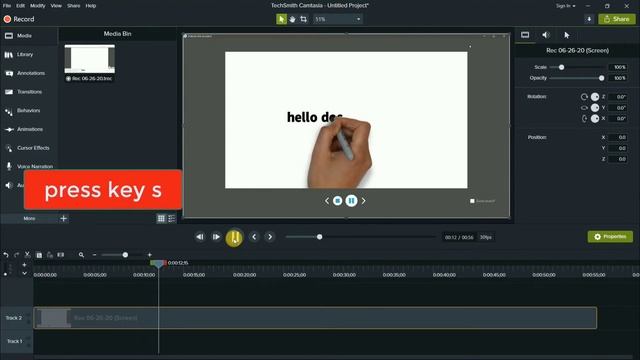
Task: Click the X rotation dial
Action: tap(595, 119)
